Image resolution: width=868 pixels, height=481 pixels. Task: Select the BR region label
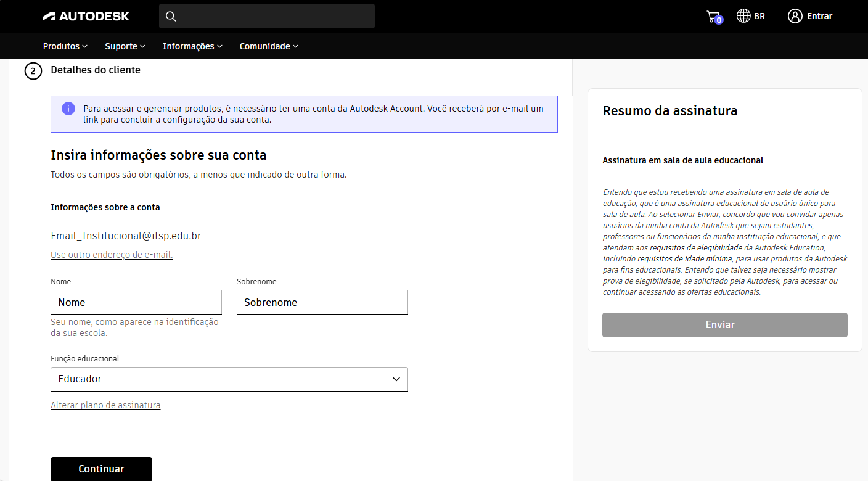pyautogui.click(x=759, y=17)
